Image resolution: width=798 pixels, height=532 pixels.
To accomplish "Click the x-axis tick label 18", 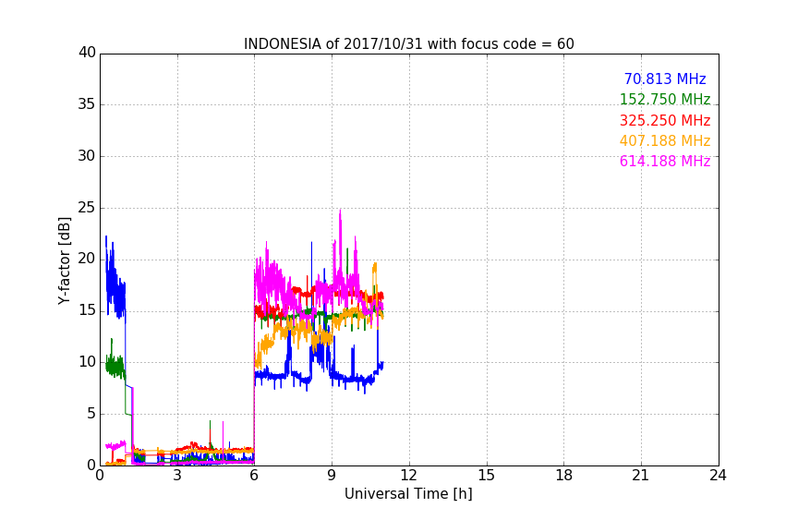I will pyautogui.click(x=564, y=476).
